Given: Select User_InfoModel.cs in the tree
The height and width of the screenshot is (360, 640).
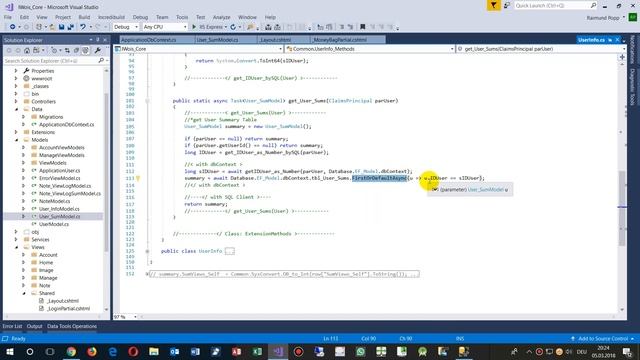Looking at the screenshot, I should click(59, 209).
